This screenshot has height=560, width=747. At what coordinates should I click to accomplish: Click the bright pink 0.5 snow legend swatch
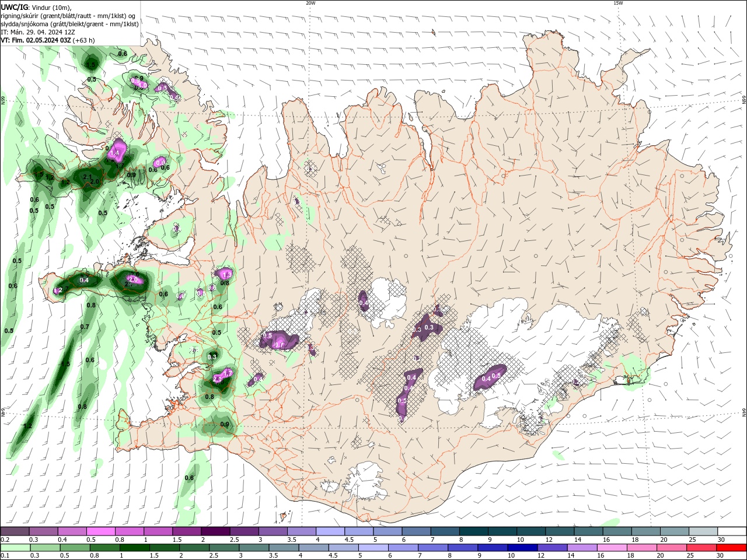tap(101, 531)
